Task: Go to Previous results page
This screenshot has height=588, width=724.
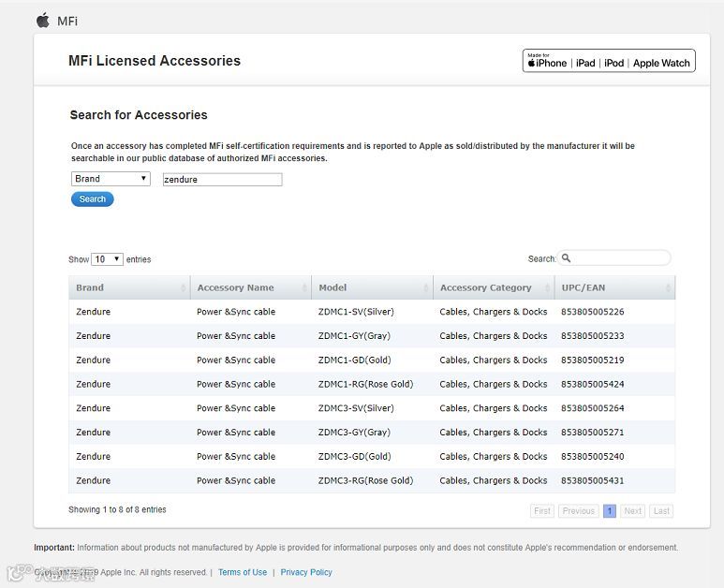Action: (x=579, y=511)
